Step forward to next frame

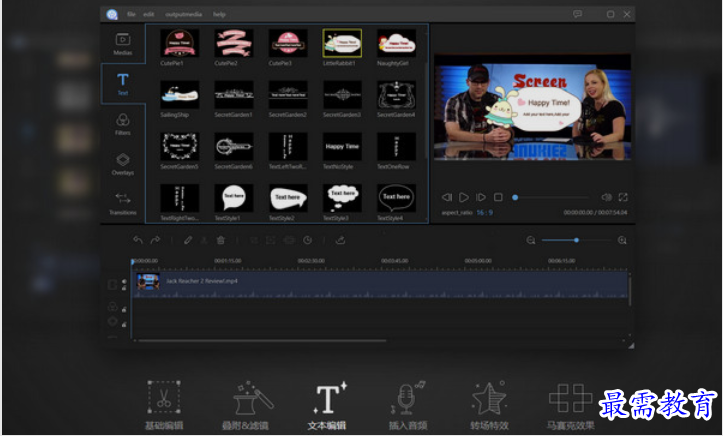[x=480, y=197]
